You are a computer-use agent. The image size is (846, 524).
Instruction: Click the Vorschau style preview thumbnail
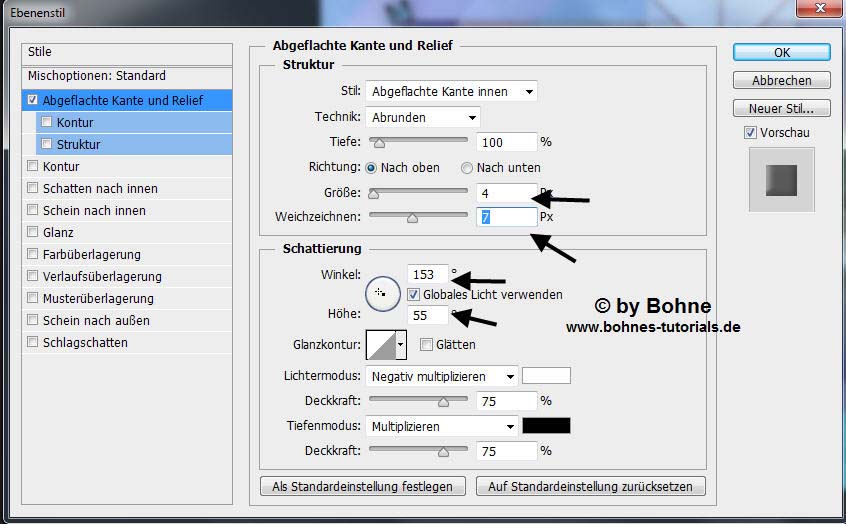tap(781, 180)
